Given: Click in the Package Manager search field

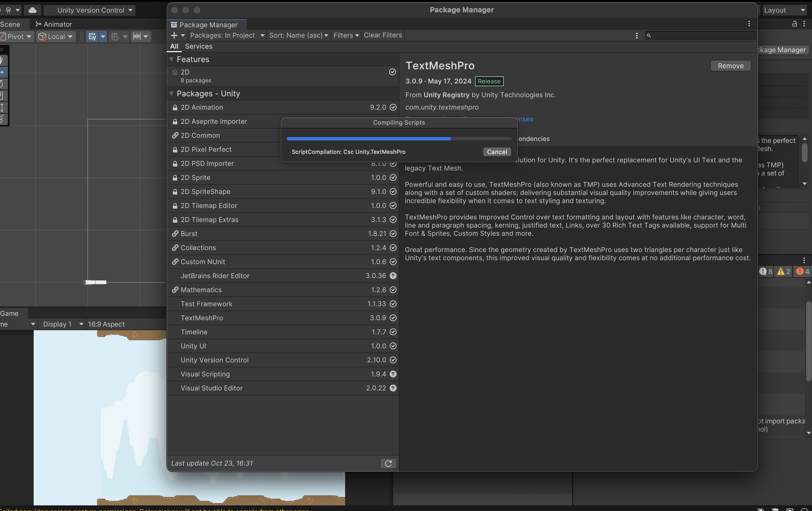Looking at the screenshot, I should (700, 35).
